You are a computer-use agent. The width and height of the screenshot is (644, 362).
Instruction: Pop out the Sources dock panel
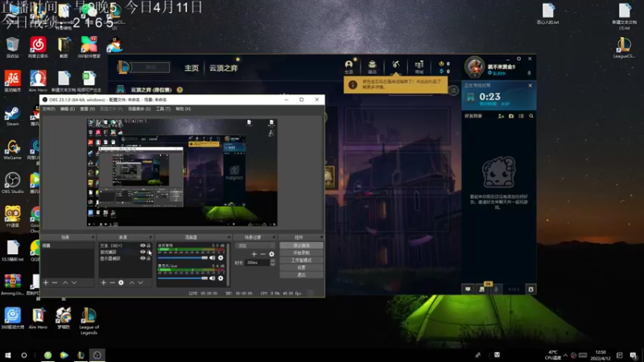[x=151, y=237]
